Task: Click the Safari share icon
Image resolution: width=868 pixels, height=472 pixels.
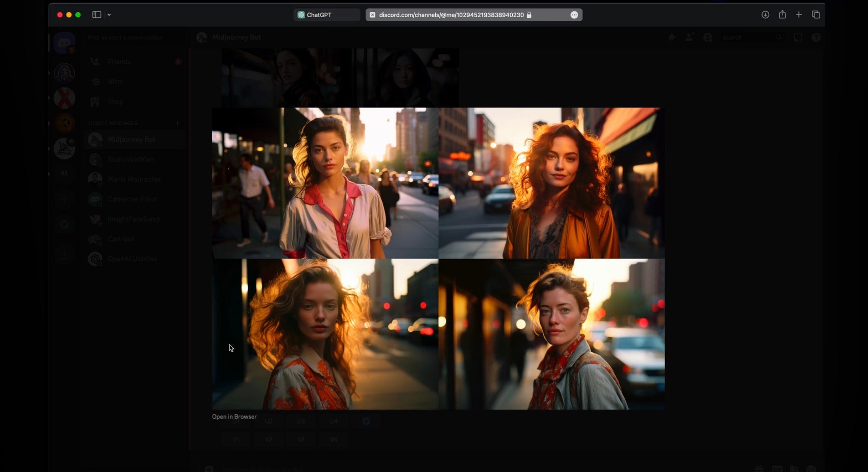Action: [x=782, y=15]
